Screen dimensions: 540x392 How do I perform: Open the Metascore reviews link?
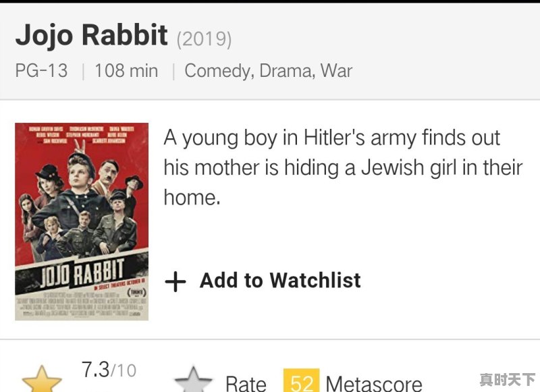point(373,383)
